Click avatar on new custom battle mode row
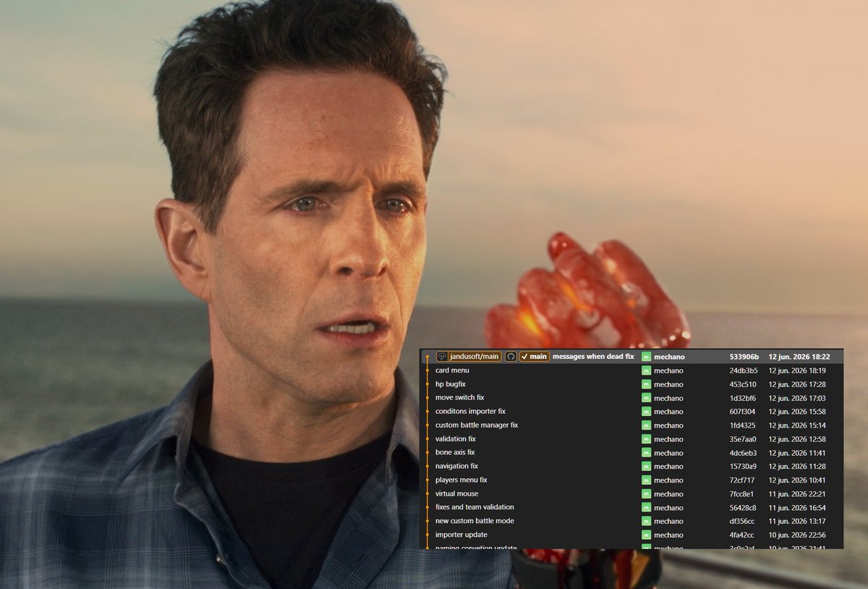The image size is (868, 589). coord(646,522)
